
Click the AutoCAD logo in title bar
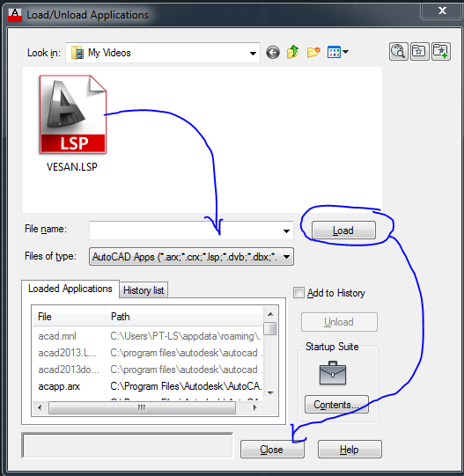(x=15, y=15)
